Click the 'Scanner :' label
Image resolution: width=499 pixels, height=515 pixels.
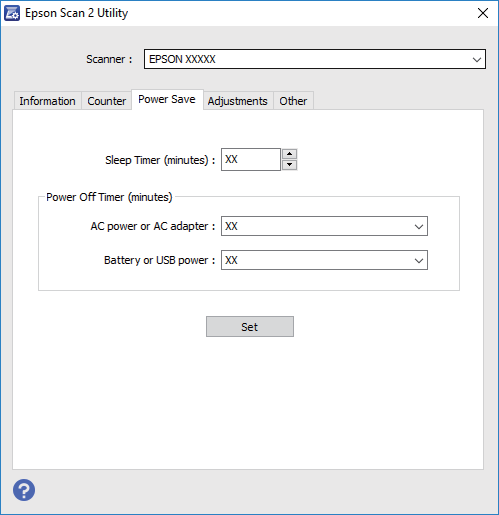point(109,59)
